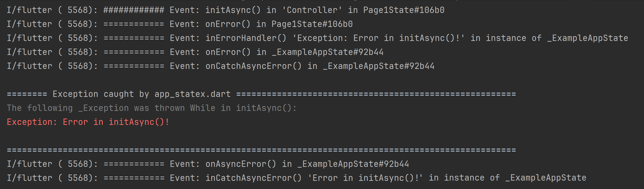The width and height of the screenshot is (644, 189).
Task: Click the word 'Controller' in first log line
Action: (x=312, y=10)
